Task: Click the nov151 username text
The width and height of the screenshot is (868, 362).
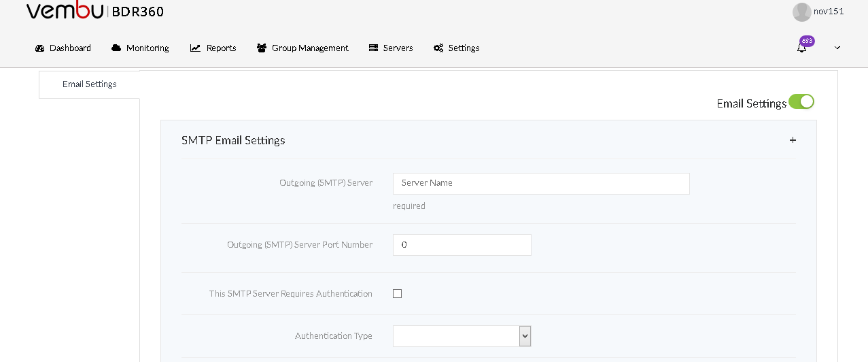Action: coord(829,12)
